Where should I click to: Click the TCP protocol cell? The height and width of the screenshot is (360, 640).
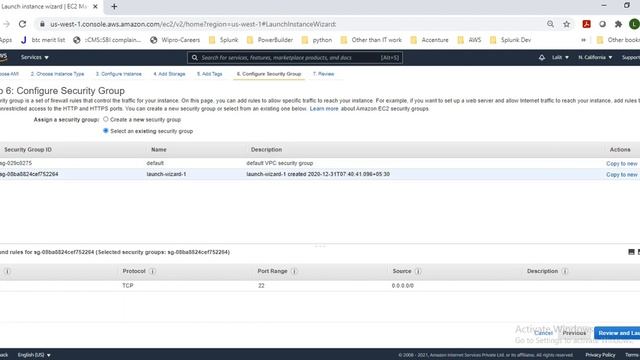(128, 286)
